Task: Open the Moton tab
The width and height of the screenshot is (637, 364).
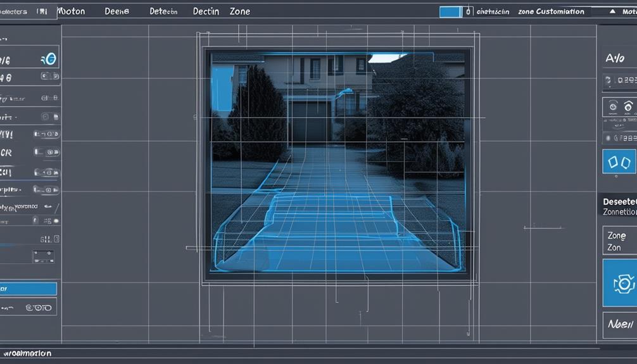Action: 72,11
